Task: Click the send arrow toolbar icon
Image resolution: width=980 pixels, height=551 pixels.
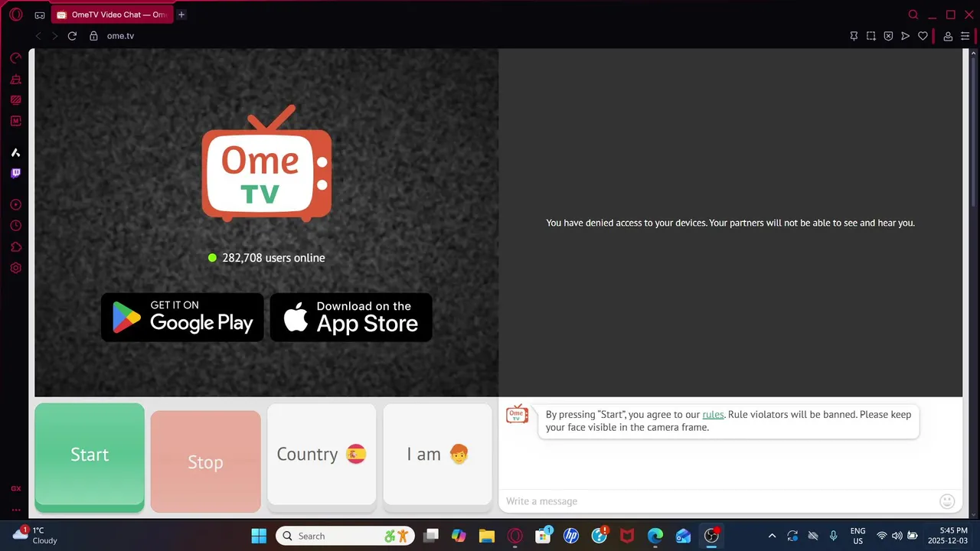Action: coord(906,36)
